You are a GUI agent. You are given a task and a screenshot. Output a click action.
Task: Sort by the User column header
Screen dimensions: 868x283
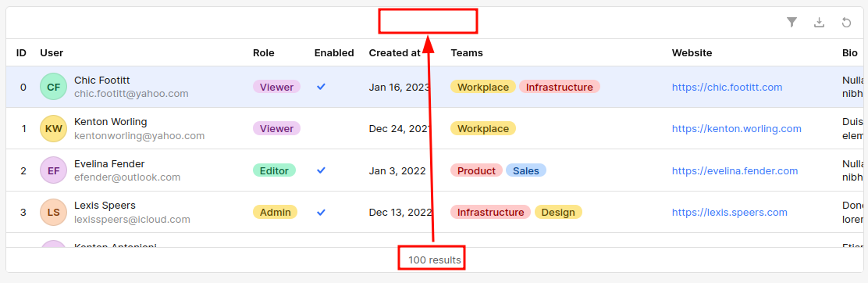click(52, 52)
